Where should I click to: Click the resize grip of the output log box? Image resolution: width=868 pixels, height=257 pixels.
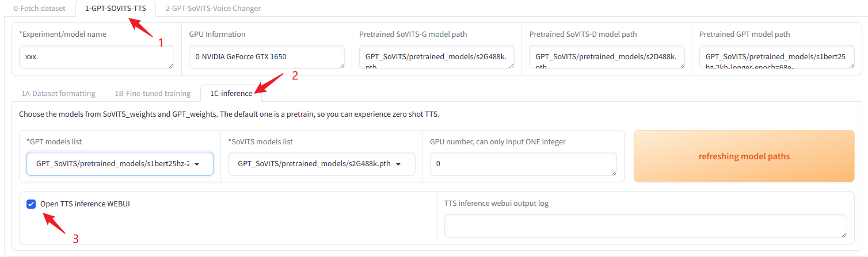coord(843,235)
